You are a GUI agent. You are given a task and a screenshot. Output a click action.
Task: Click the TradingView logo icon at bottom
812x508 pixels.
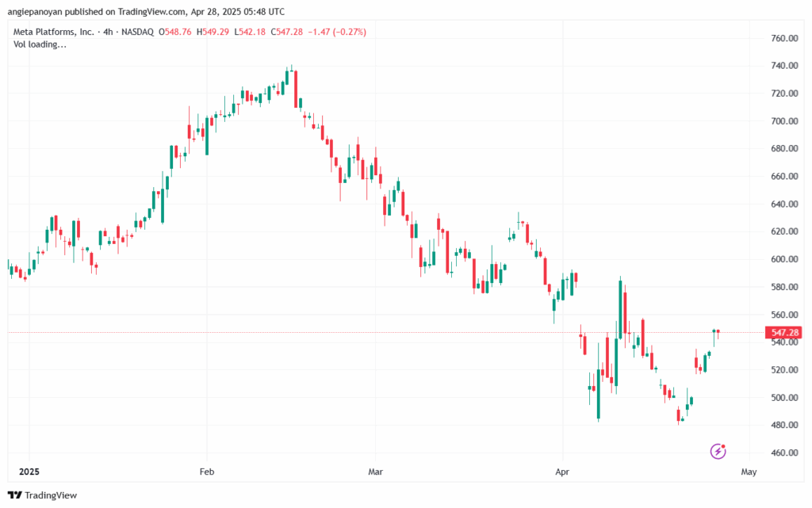click(x=14, y=495)
